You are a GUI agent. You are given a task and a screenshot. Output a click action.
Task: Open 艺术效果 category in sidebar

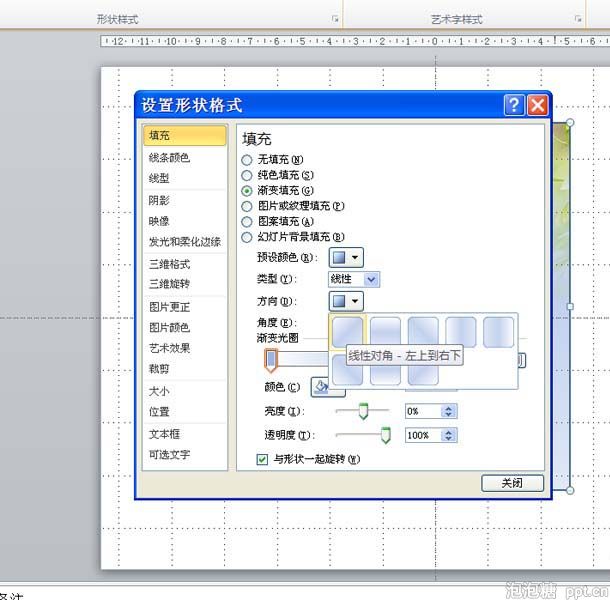(169, 348)
